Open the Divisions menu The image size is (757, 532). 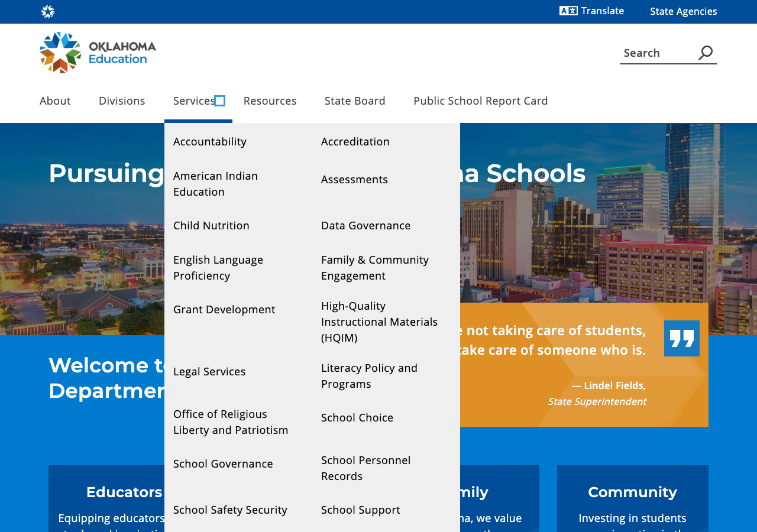click(x=122, y=101)
